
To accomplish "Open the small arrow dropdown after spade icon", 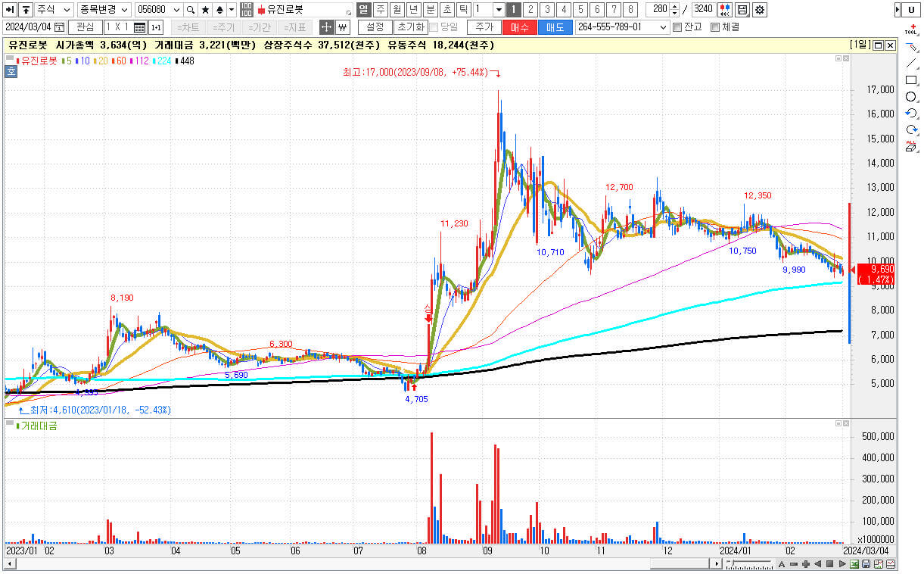I will coord(232,10).
